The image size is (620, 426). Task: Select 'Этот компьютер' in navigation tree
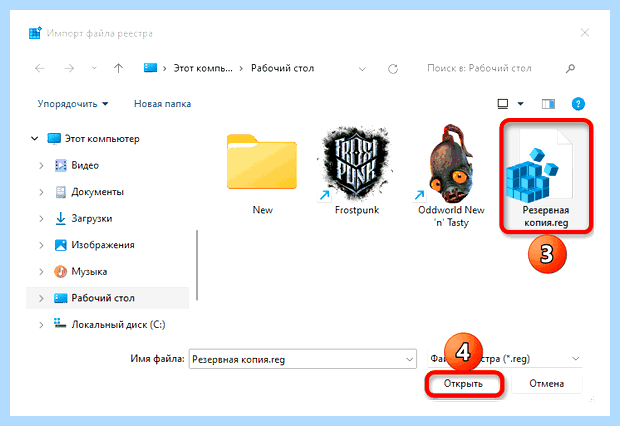[94, 139]
